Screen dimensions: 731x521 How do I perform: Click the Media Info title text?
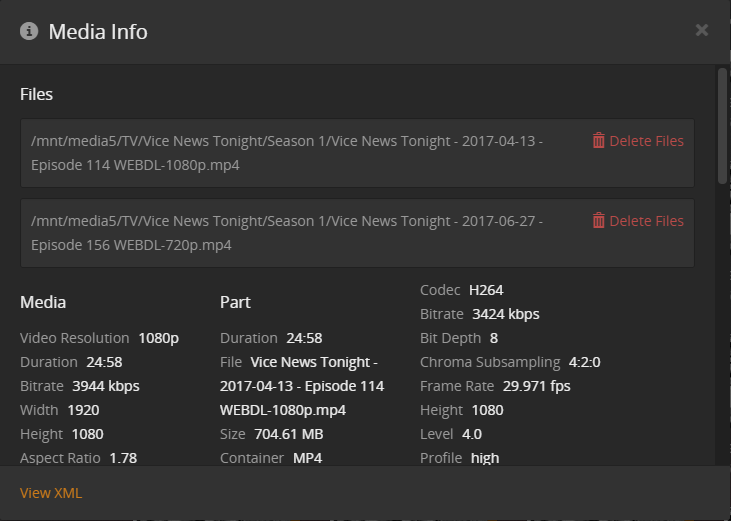(98, 32)
